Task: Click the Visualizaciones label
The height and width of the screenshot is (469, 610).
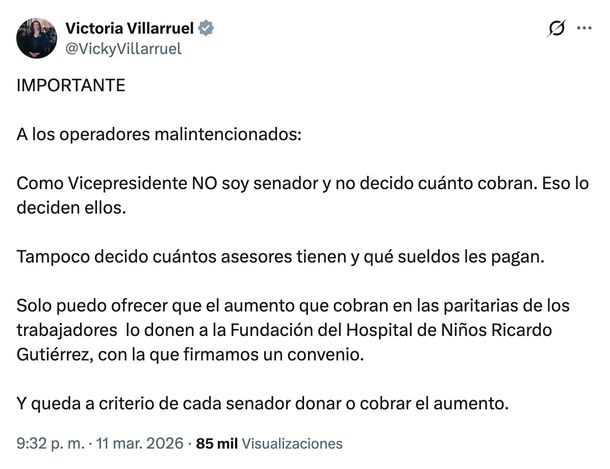Action: [292, 443]
